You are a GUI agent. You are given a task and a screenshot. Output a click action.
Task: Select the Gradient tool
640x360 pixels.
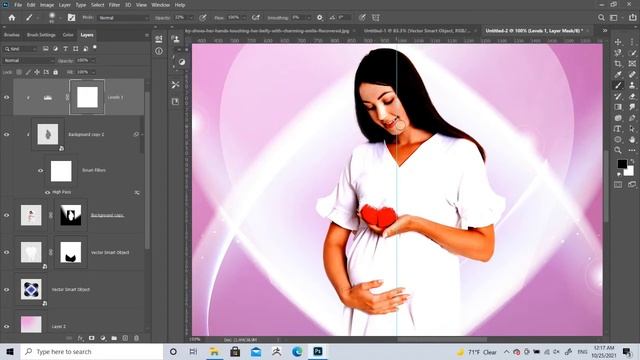click(618, 107)
